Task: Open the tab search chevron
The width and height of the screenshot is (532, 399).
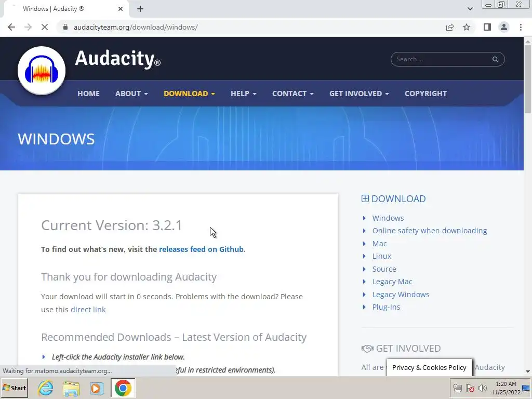Action: [x=470, y=9]
